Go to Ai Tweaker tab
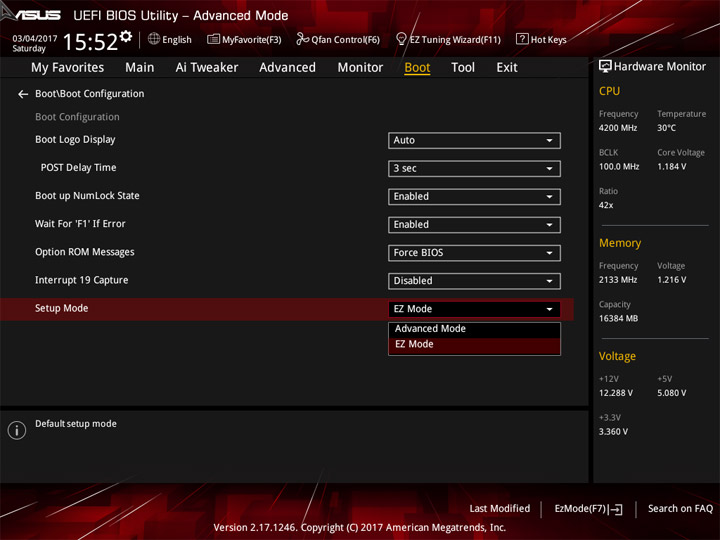The width and height of the screenshot is (720, 540). pos(207,68)
